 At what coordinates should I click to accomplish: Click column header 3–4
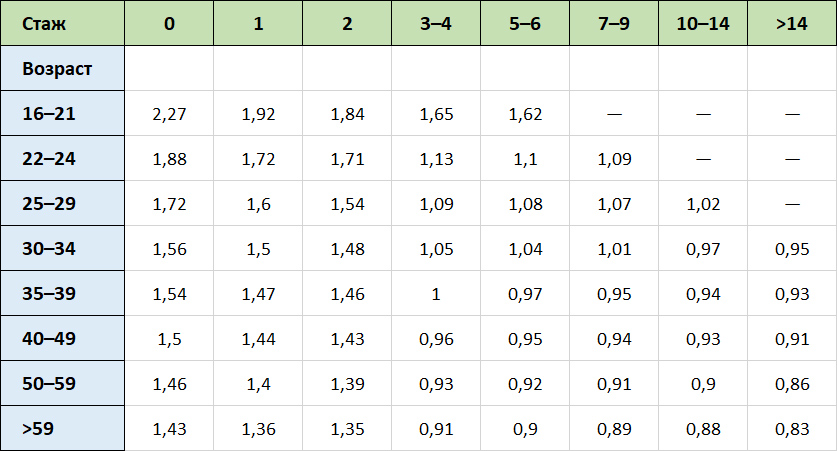tap(436, 23)
